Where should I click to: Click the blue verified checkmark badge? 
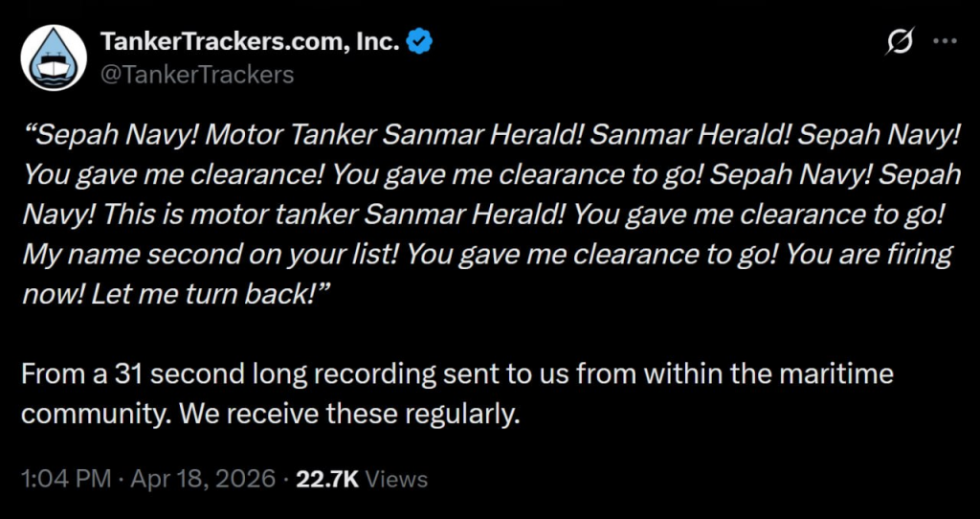click(419, 41)
